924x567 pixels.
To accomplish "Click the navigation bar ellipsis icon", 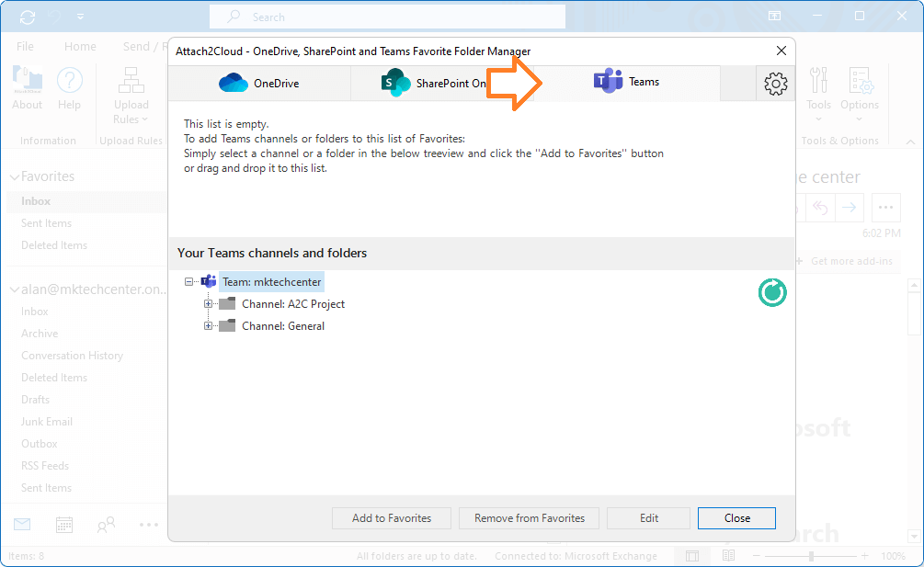I will pos(148,524).
